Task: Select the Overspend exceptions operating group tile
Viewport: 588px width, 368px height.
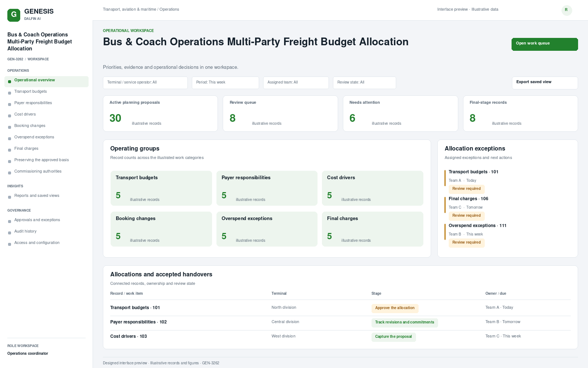Action: 267,229
